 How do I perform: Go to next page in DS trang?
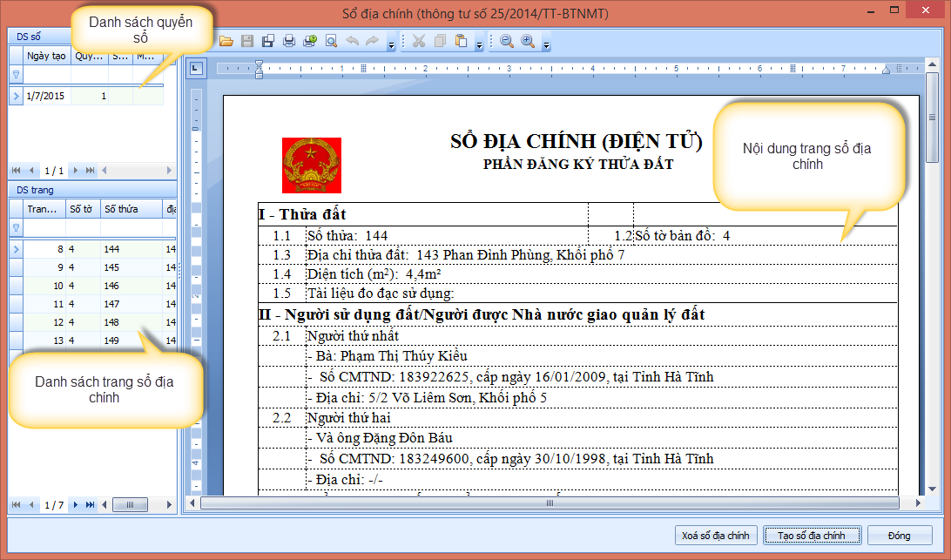(x=76, y=505)
